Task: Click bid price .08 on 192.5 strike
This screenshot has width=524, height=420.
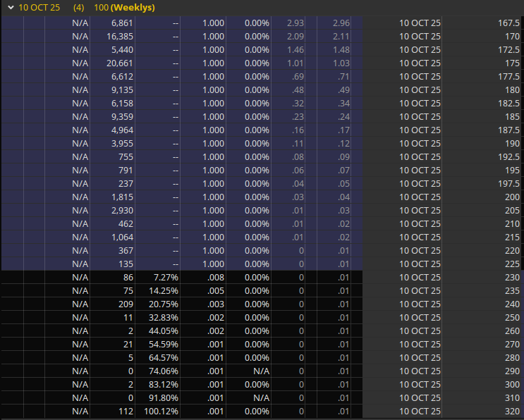Action: point(297,157)
